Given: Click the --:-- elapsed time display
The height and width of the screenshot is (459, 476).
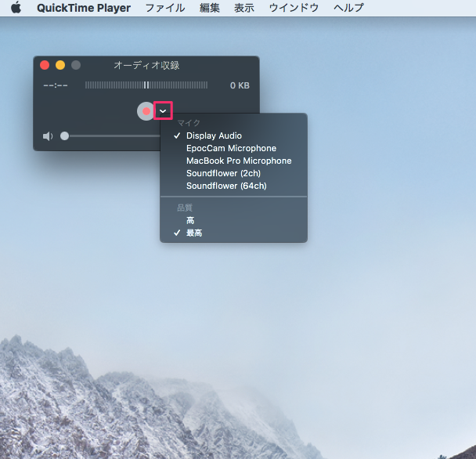Looking at the screenshot, I should click(x=56, y=85).
